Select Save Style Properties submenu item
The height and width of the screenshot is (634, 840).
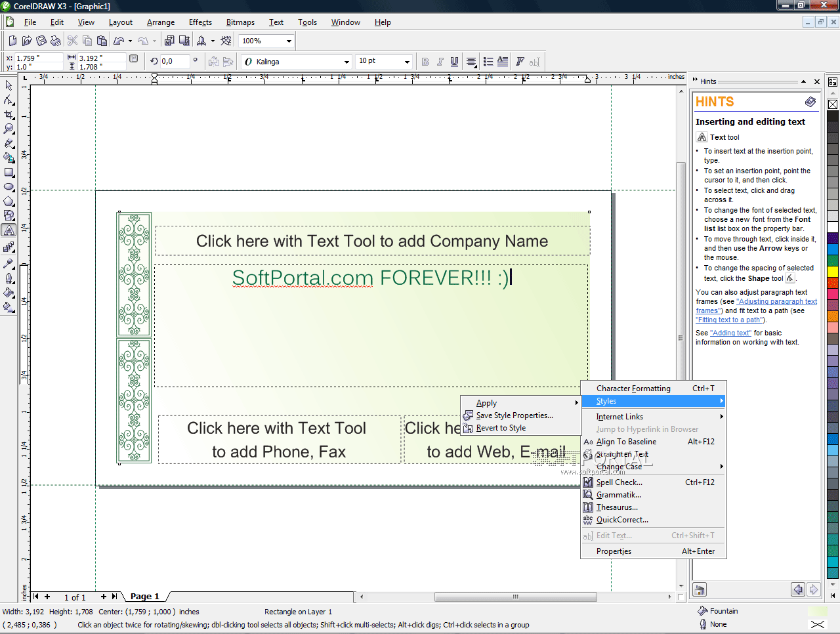[x=520, y=415]
